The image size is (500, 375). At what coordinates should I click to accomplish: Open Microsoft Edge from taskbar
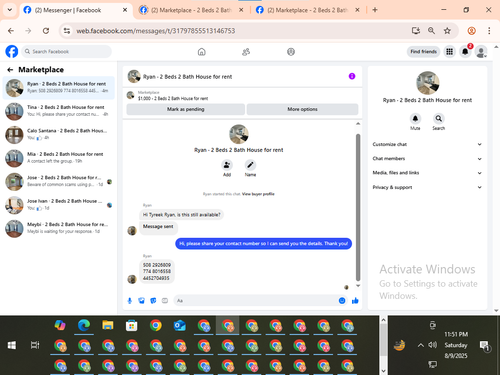(x=84, y=325)
